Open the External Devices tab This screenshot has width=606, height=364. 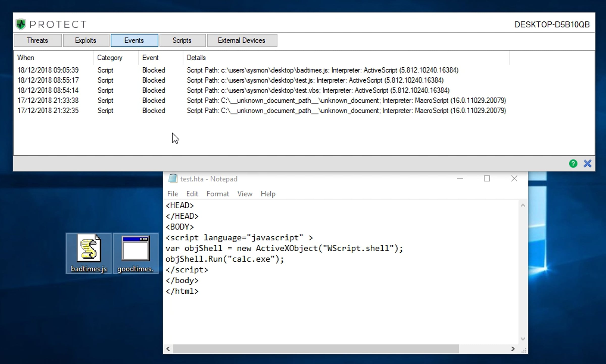coord(242,40)
